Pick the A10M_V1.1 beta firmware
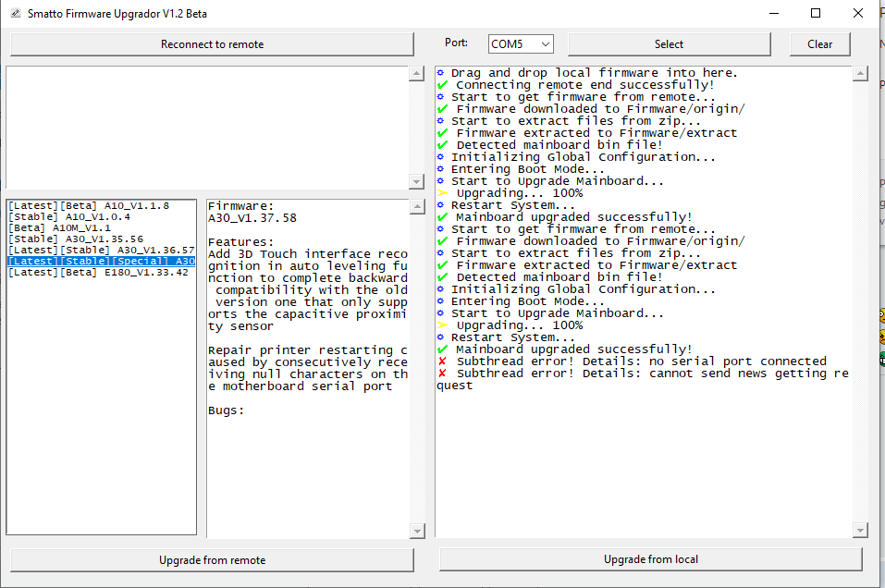This screenshot has width=885, height=588. pyautogui.click(x=59, y=227)
